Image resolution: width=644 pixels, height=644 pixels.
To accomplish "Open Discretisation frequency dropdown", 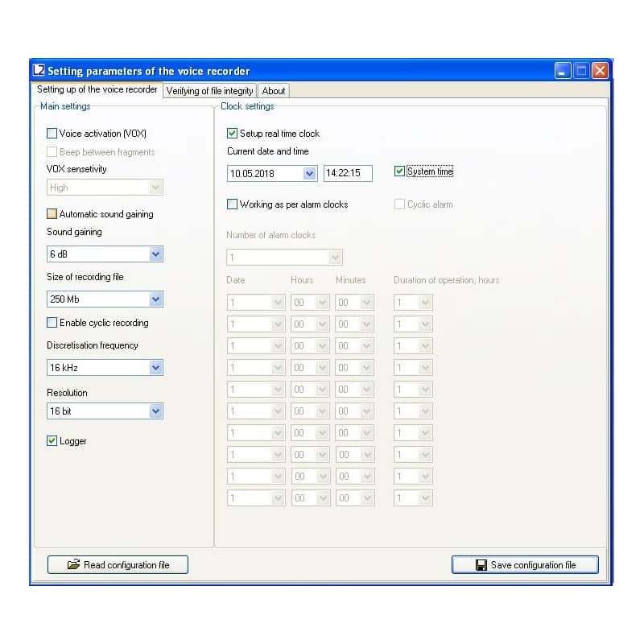I will click(156, 368).
